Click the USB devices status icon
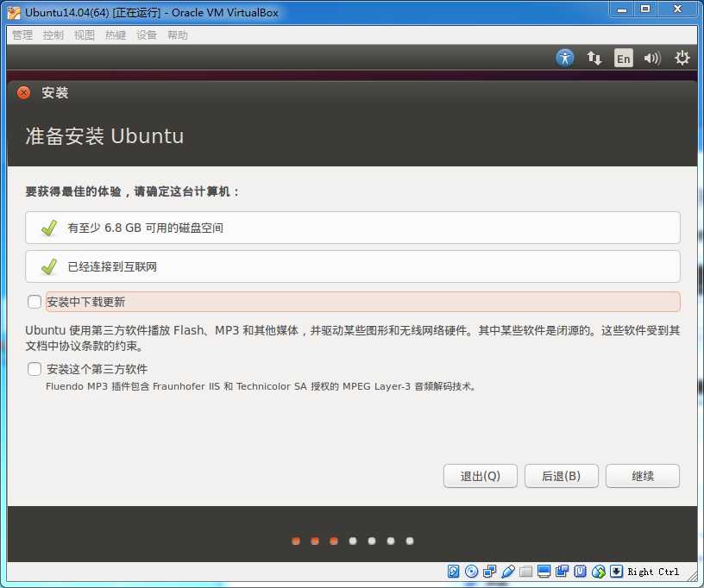Viewport: 704px width, 588px height. point(508,571)
